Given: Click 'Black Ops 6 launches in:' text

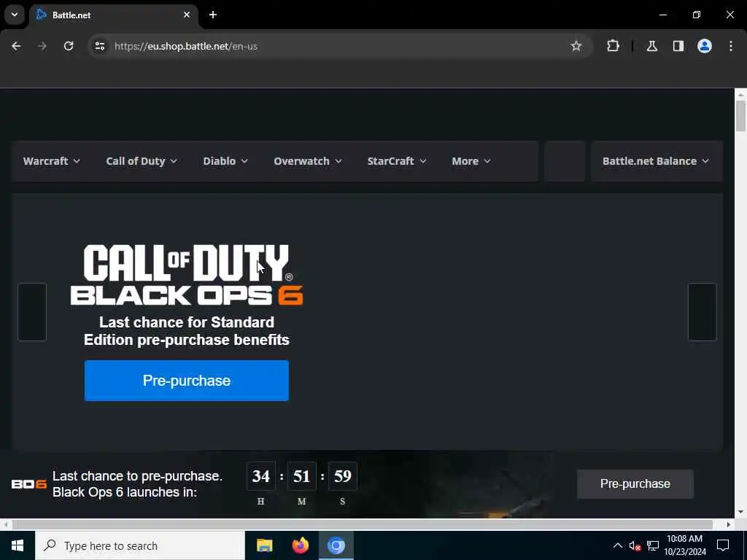Looking at the screenshot, I should pyautogui.click(x=124, y=492).
